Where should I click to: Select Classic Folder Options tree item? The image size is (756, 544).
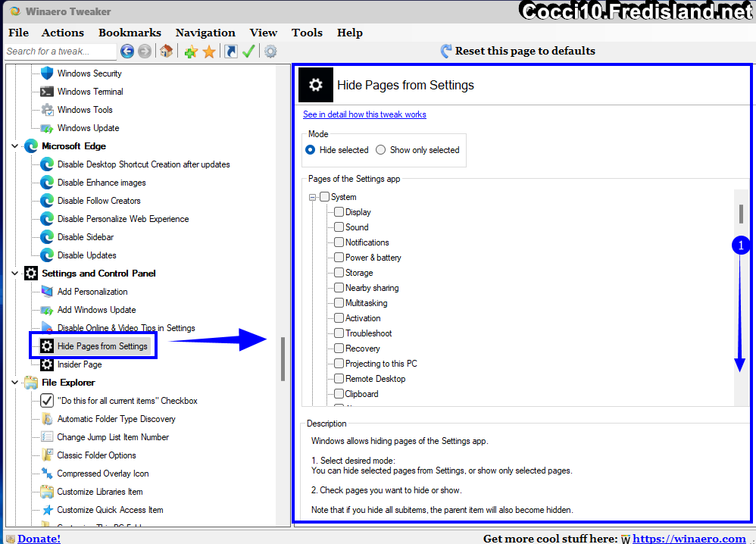coord(96,455)
